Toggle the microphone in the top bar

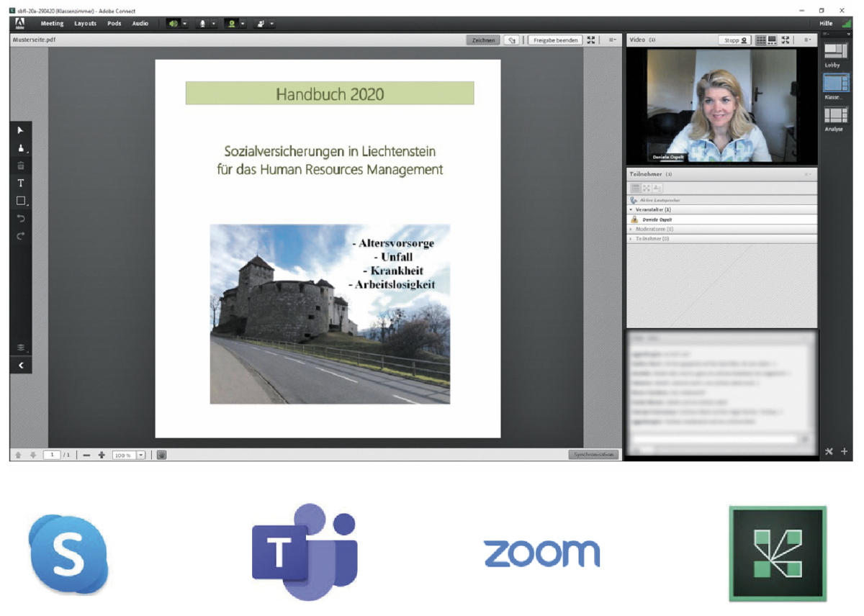pyautogui.click(x=202, y=24)
